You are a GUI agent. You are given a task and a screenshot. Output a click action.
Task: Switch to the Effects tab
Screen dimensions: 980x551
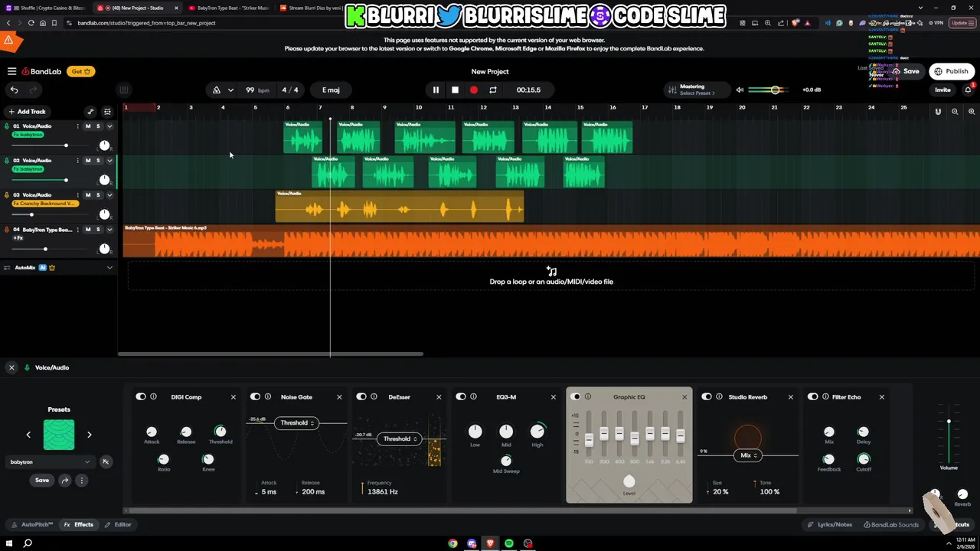click(79, 525)
